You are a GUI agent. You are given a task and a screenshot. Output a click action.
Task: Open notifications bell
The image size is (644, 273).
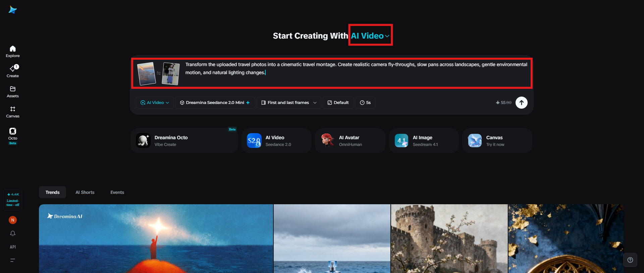(x=13, y=233)
